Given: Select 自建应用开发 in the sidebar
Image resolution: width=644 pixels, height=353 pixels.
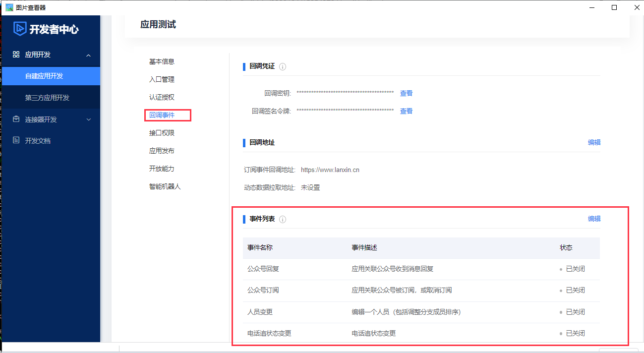Looking at the screenshot, I should point(51,76).
